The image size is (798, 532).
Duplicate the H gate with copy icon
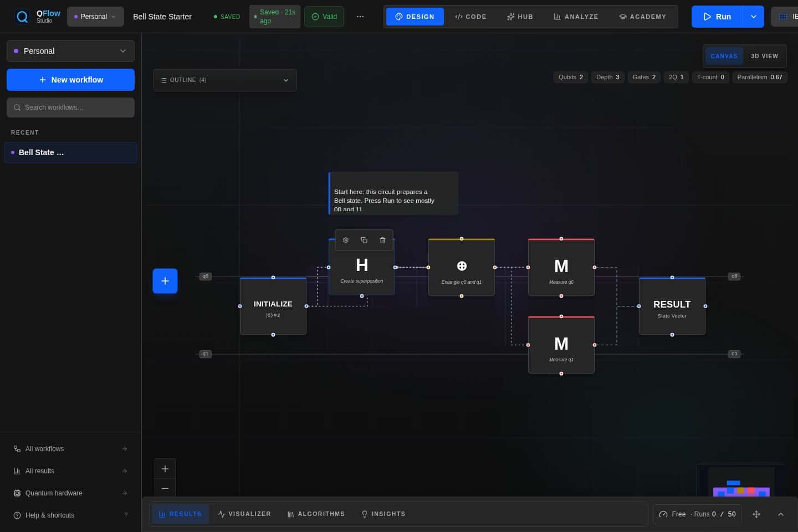click(x=364, y=240)
